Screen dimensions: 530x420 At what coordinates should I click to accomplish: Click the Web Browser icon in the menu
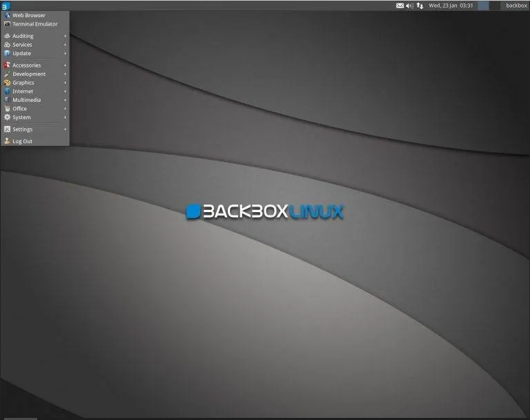(x=7, y=15)
